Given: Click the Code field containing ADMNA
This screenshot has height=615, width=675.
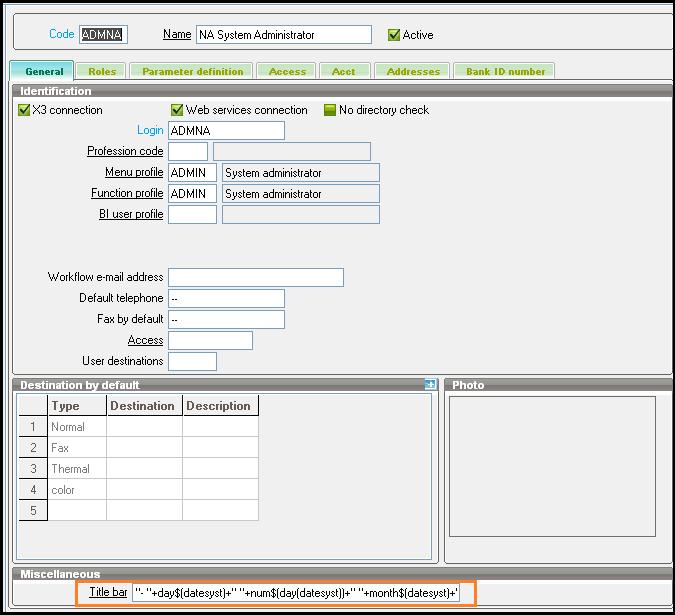Looking at the screenshot, I should click(x=103, y=34).
